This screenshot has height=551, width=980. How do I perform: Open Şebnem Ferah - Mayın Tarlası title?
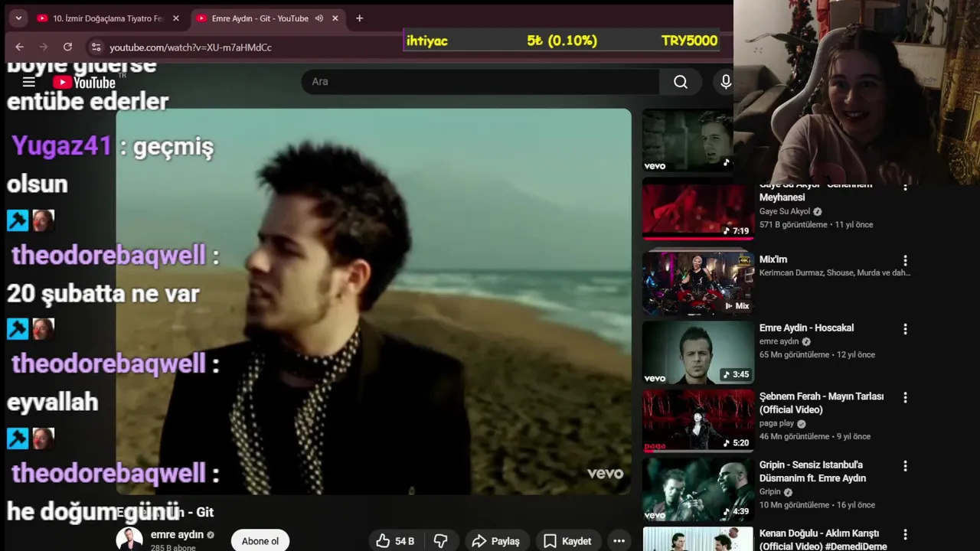(822, 403)
